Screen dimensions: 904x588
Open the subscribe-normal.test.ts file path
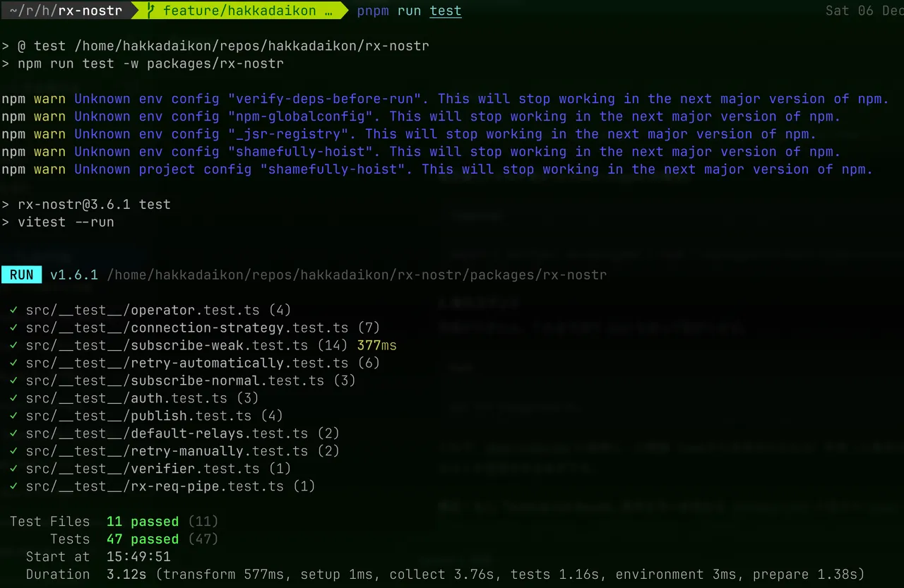175,380
